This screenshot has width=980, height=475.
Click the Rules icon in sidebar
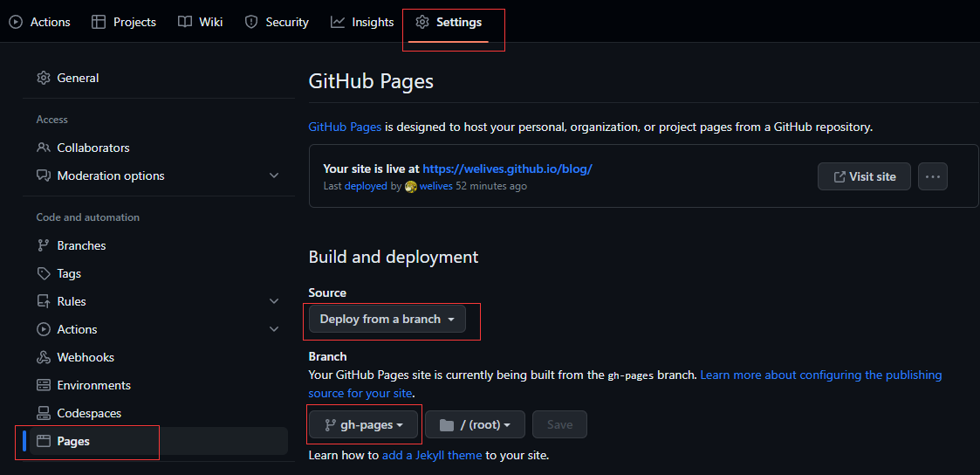(43, 301)
